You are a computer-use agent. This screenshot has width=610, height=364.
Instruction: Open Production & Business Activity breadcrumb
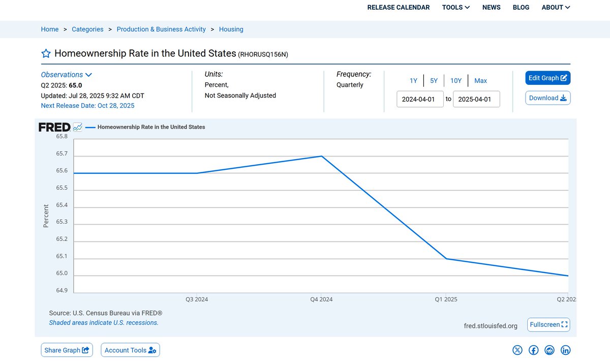[161, 29]
